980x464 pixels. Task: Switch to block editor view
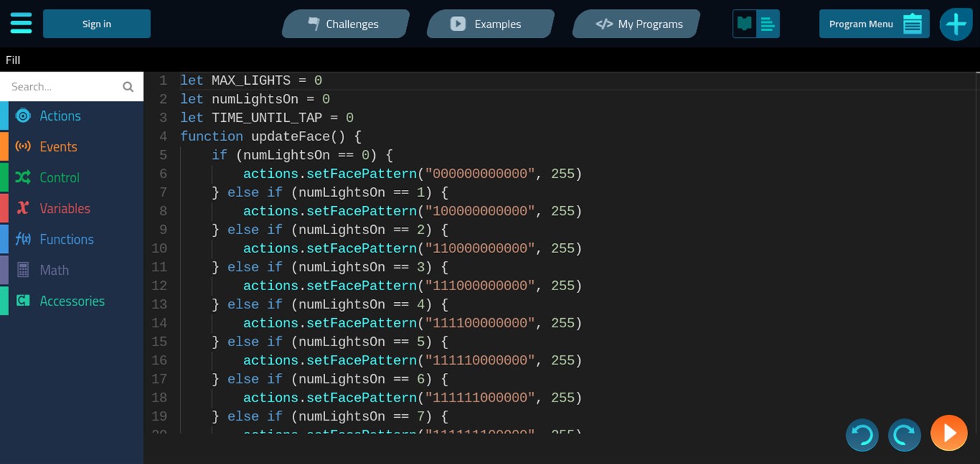click(744, 24)
